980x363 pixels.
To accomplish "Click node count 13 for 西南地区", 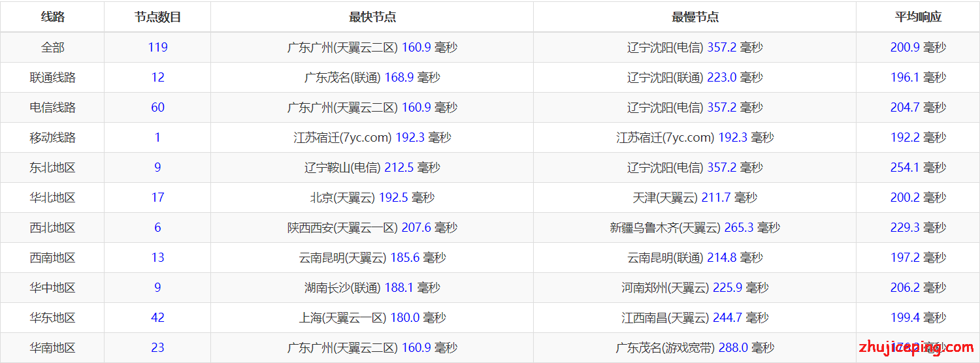I will click(x=157, y=257).
